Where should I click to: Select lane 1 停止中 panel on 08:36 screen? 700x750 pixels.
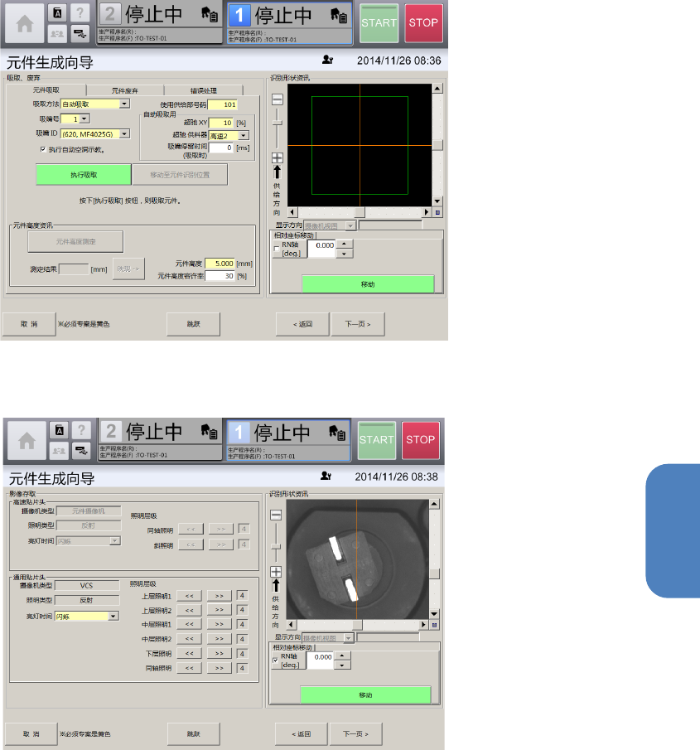290,23
